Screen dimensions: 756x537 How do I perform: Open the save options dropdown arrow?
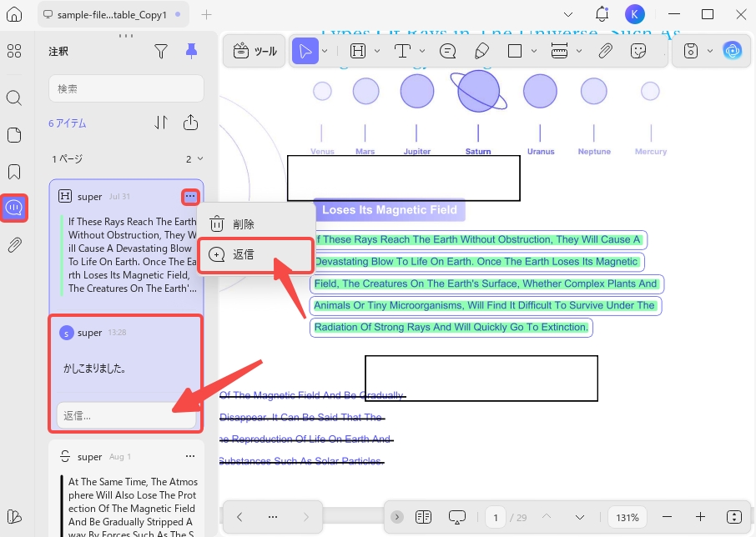coord(710,51)
